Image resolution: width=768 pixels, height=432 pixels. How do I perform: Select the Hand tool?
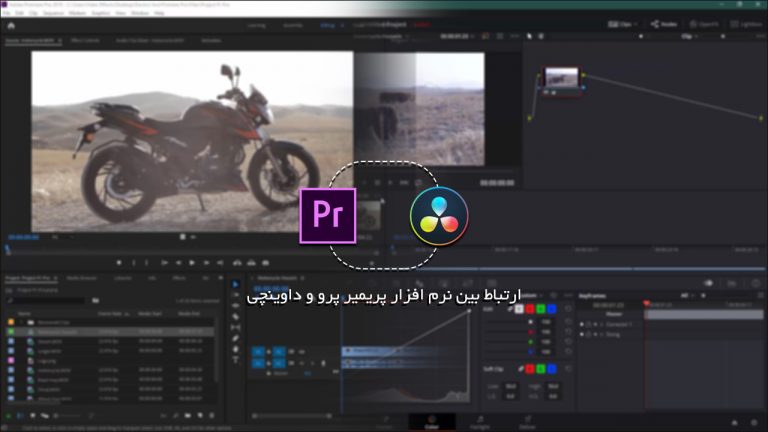(x=236, y=349)
